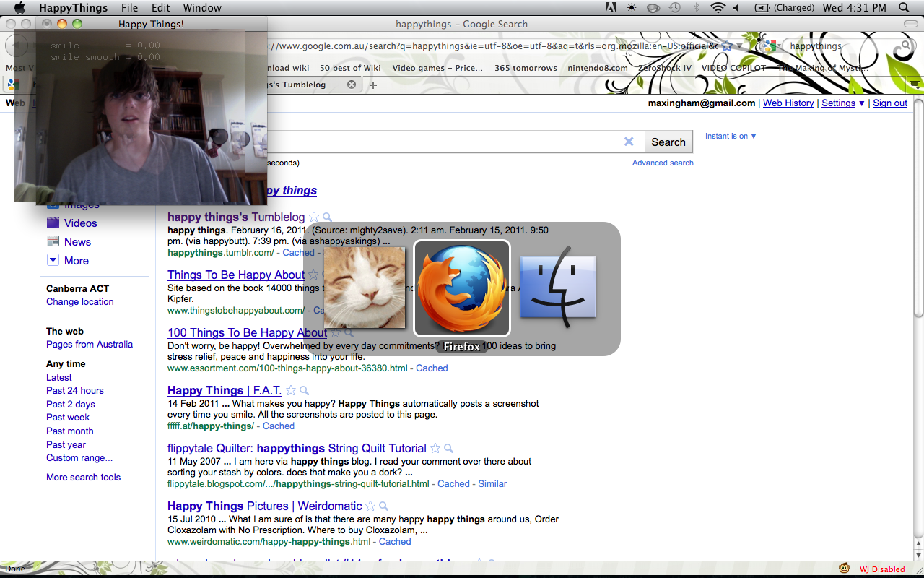Screen dimensions: 924x578
Task: Click the Videos icon in Google sidebar
Action: point(53,223)
